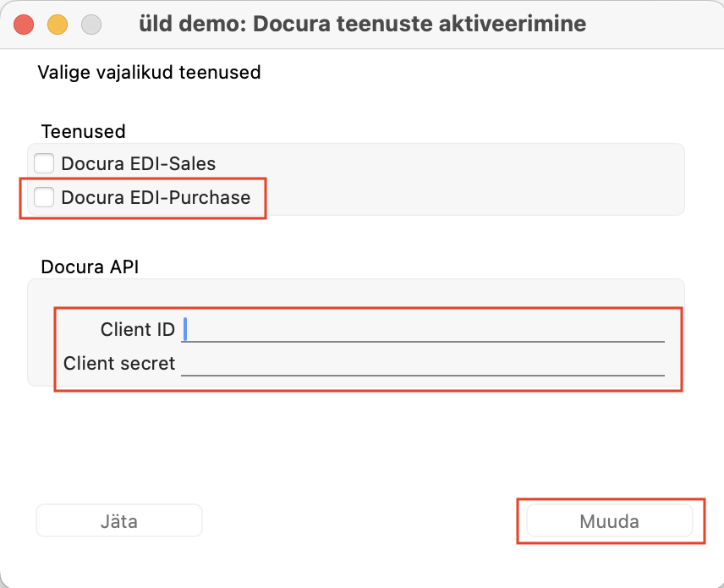The height and width of the screenshot is (588, 724).
Task: Click empty space inside the Teenused group box
Action: (462, 179)
